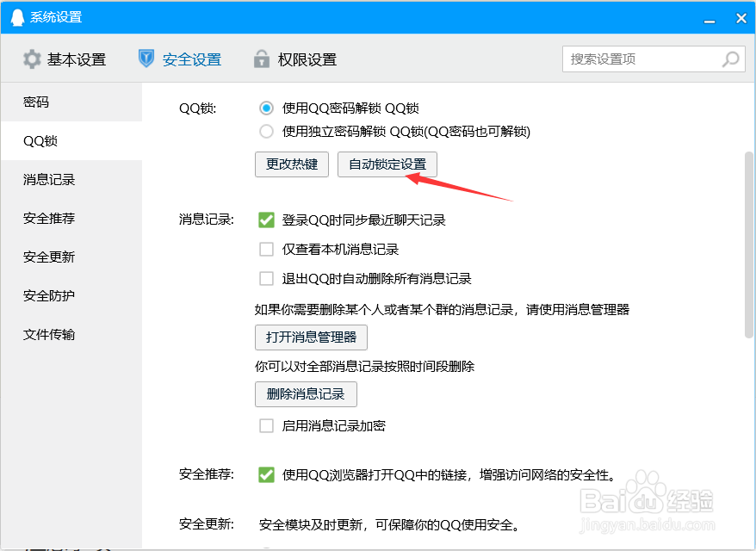
Task: Switch to 权限设置 tab
Action: coord(295,59)
